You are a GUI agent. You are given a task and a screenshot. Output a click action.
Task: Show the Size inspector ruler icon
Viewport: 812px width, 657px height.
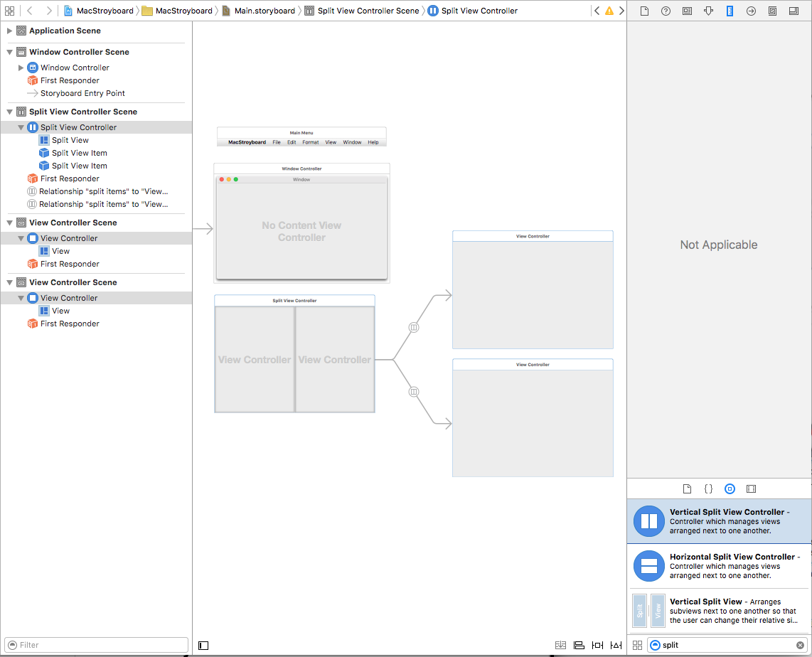click(730, 11)
